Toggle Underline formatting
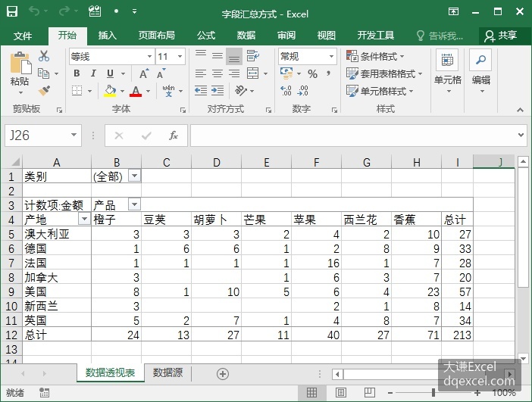The width and height of the screenshot is (532, 402). [111, 73]
